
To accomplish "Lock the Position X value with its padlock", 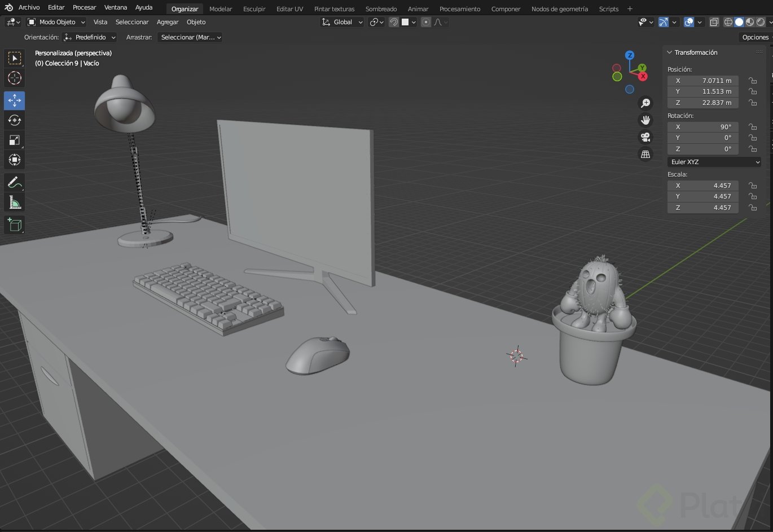I will click(753, 80).
